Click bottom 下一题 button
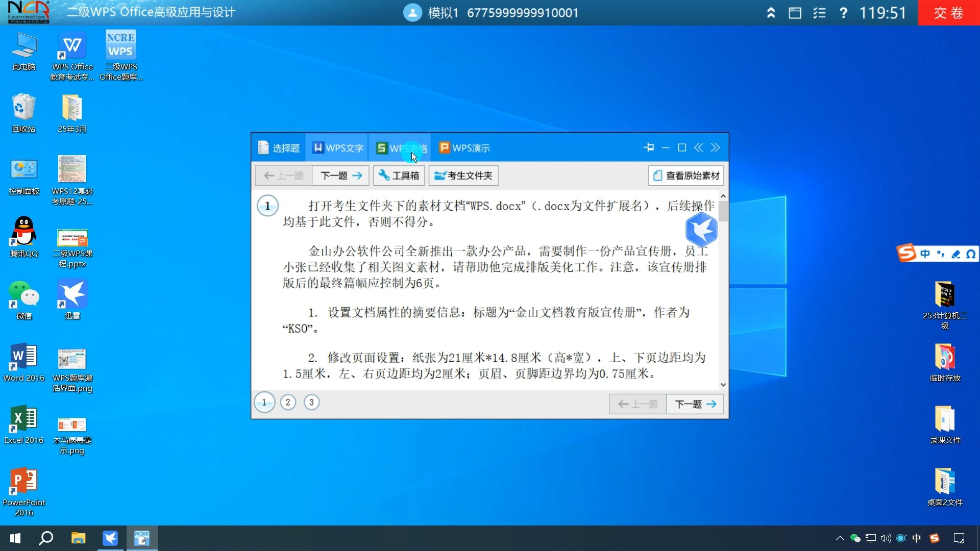 pos(695,404)
